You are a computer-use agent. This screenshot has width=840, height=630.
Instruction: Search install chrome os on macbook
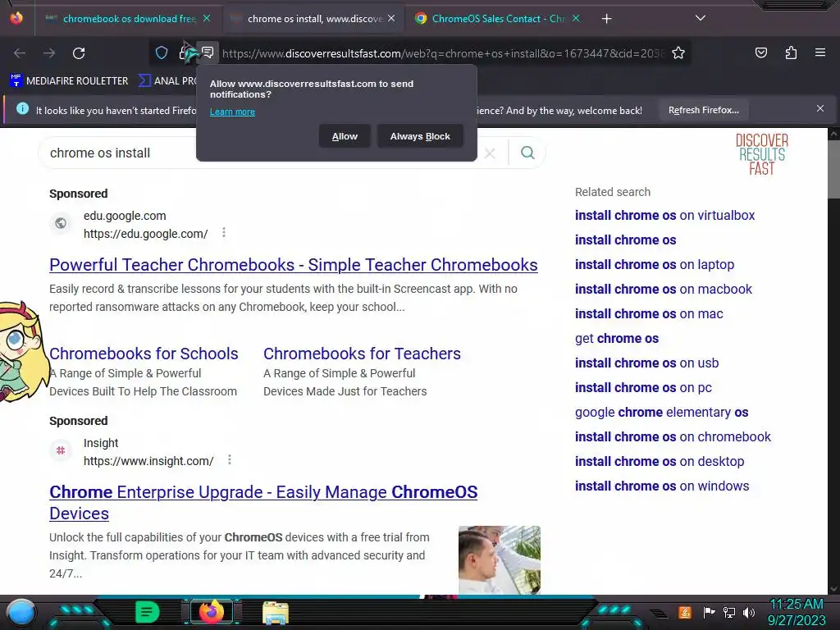coord(663,290)
